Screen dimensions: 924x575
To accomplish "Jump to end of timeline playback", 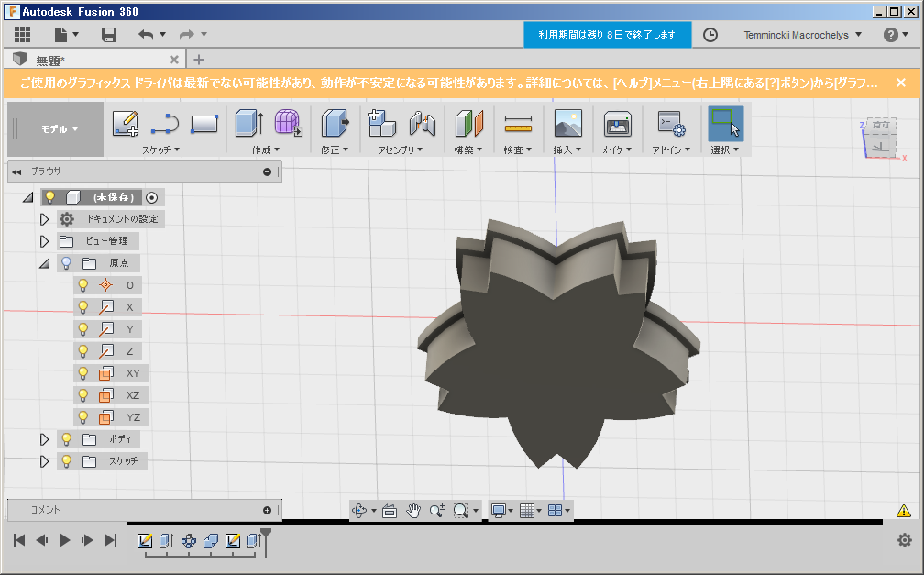I will coord(111,540).
